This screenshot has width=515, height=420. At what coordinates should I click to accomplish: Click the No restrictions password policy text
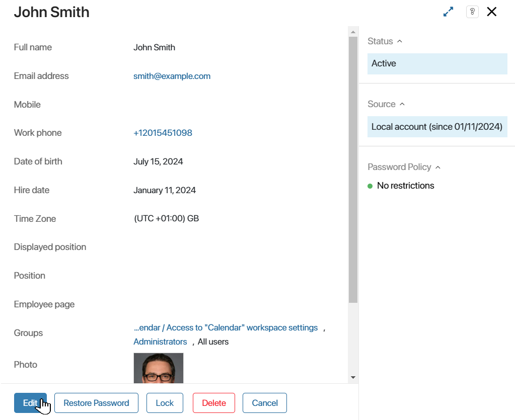point(405,186)
